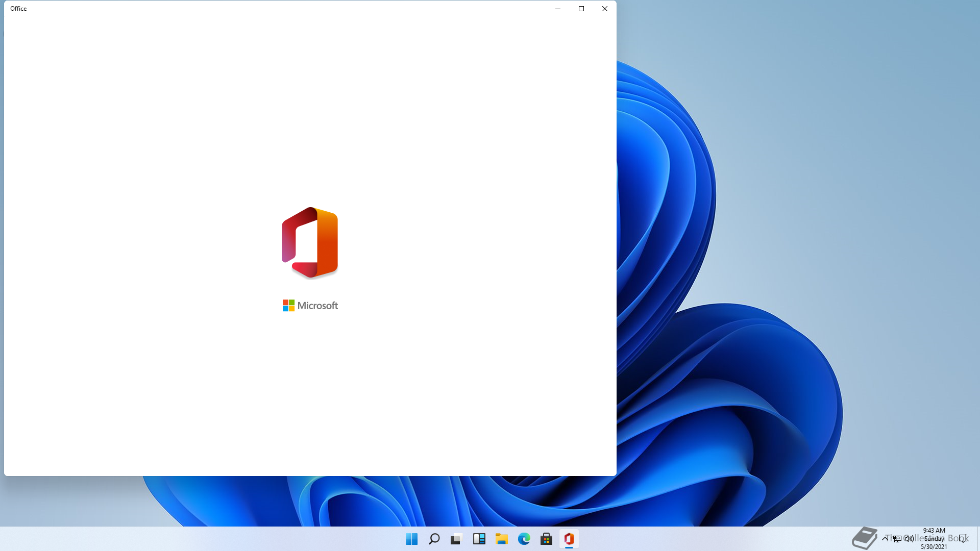Open Microsoft Store from taskbar
The height and width of the screenshot is (551, 980).
[x=546, y=539]
